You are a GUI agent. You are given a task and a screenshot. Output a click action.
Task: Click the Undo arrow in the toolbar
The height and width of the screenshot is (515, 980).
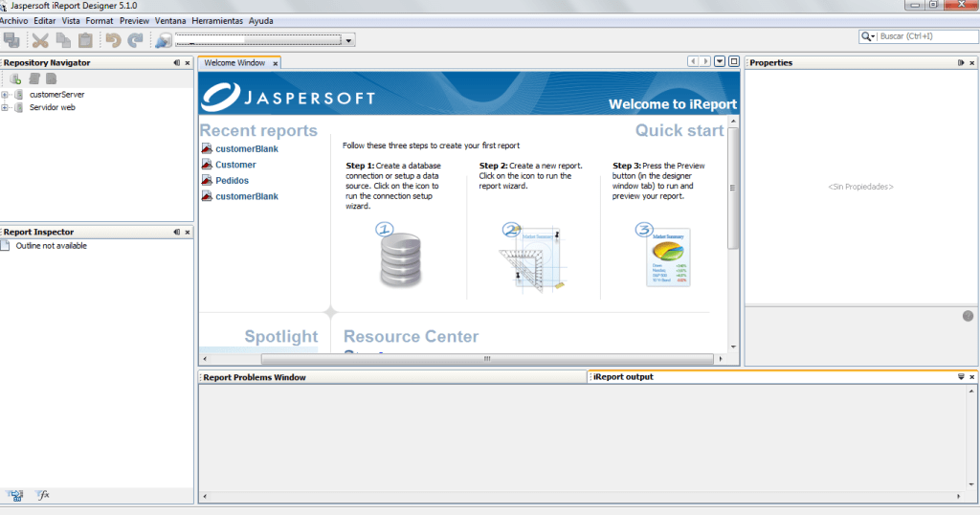coord(113,40)
